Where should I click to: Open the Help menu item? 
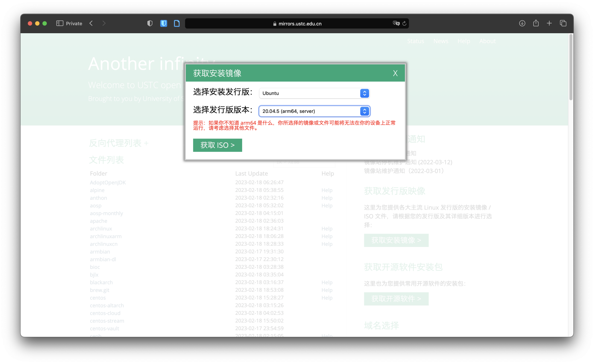pos(464,41)
